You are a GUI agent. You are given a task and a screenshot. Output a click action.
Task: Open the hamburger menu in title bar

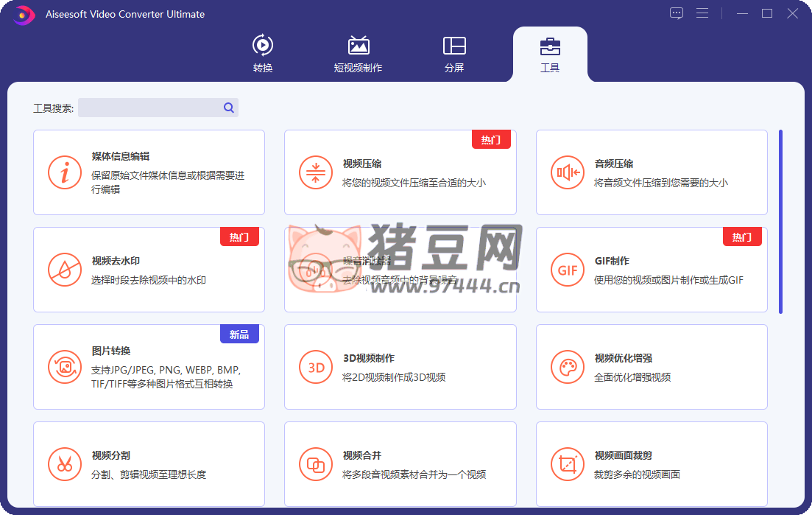tap(702, 13)
